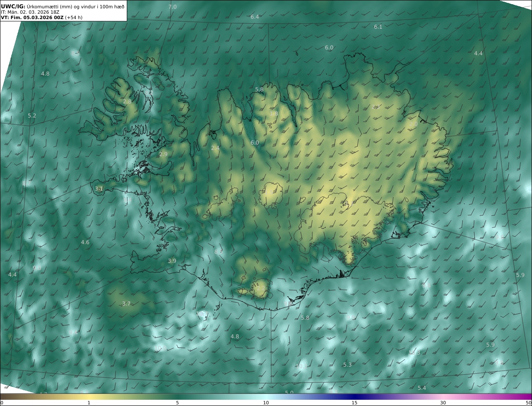This screenshot has width=532, height=406.
Task: Click the magenta end of the color bar
Action: pyautogui.click(x=525, y=396)
